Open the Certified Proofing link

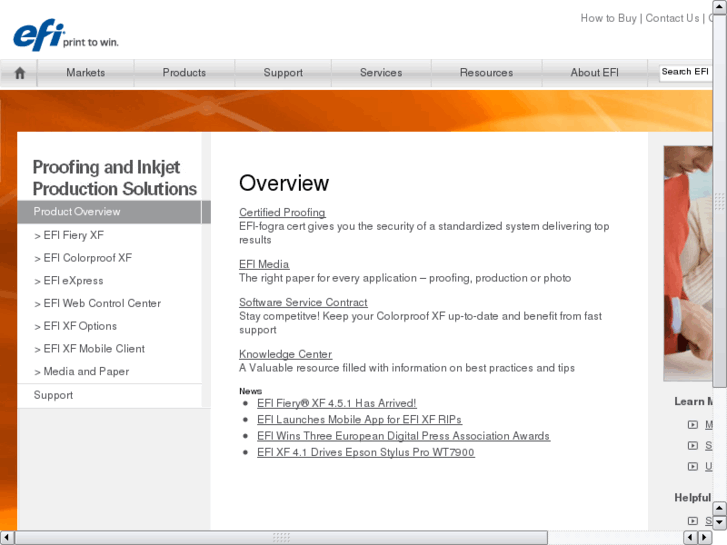coord(282,213)
